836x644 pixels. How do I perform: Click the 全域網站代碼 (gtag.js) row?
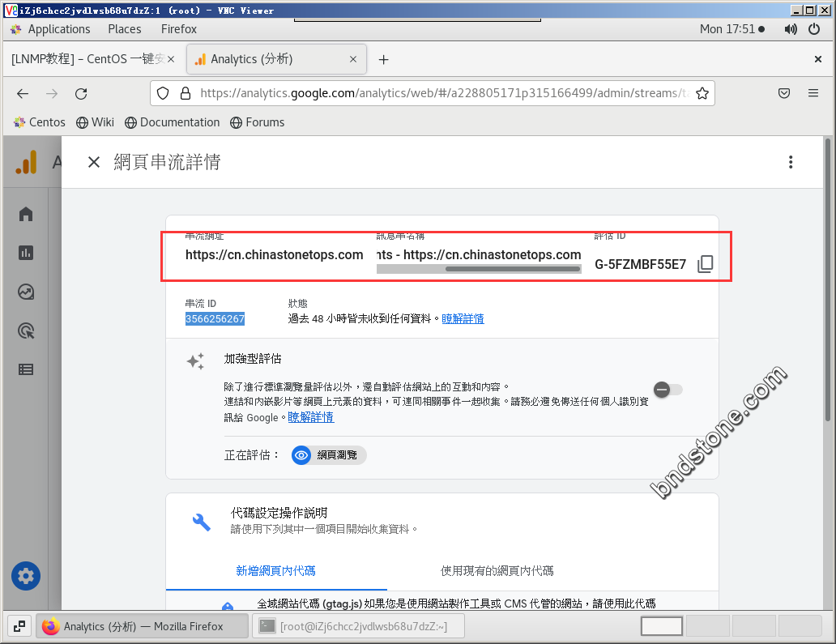click(x=442, y=603)
